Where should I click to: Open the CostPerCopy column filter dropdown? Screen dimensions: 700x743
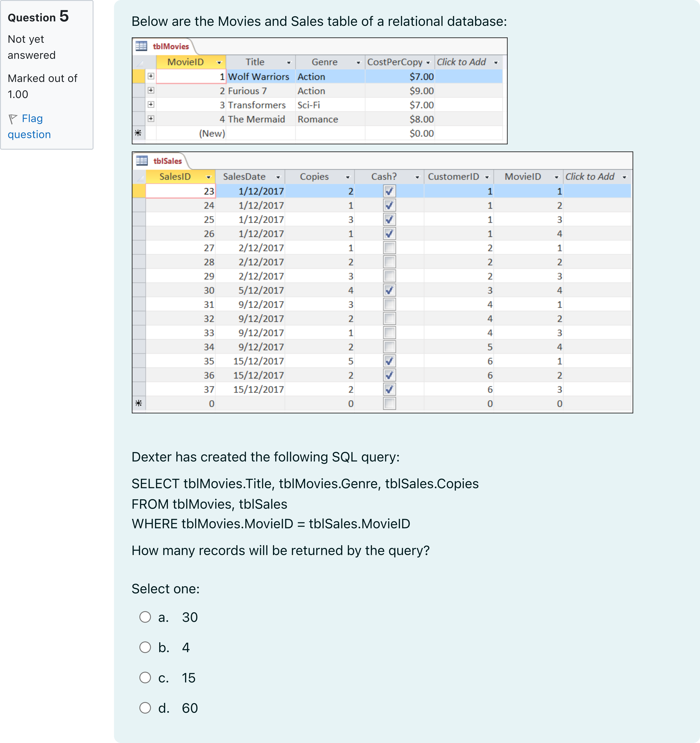pyautogui.click(x=428, y=62)
